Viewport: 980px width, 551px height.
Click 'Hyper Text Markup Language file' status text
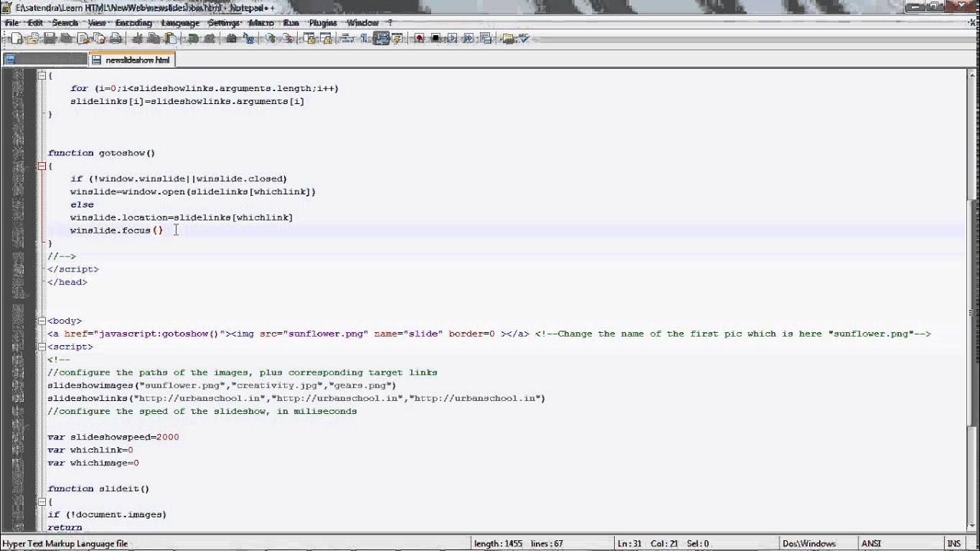click(65, 544)
